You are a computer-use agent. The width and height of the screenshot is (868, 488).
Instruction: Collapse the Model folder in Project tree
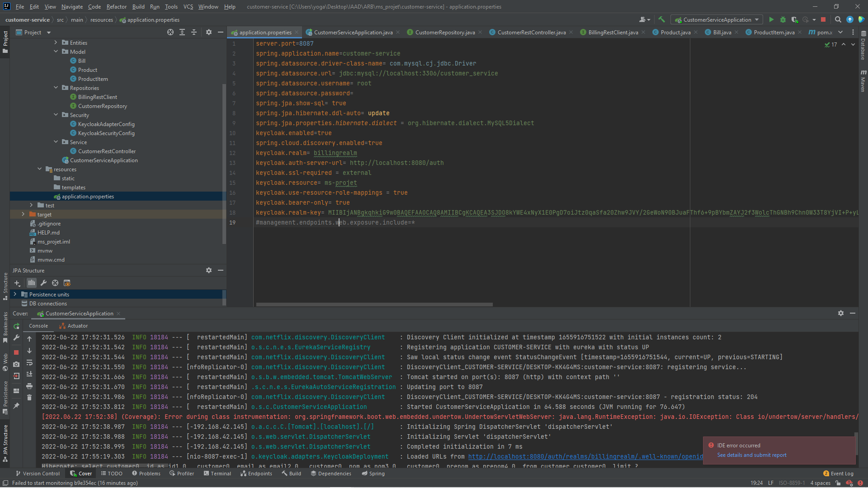click(x=56, y=52)
